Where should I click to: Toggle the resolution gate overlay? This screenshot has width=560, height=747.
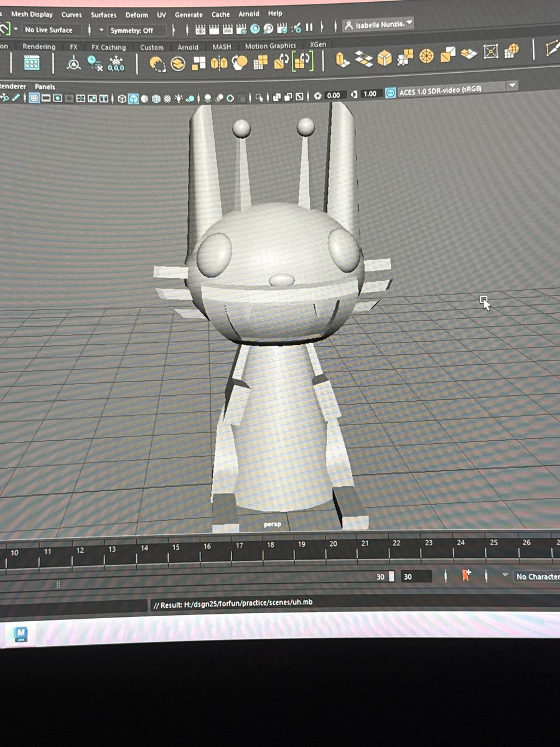tap(58, 98)
